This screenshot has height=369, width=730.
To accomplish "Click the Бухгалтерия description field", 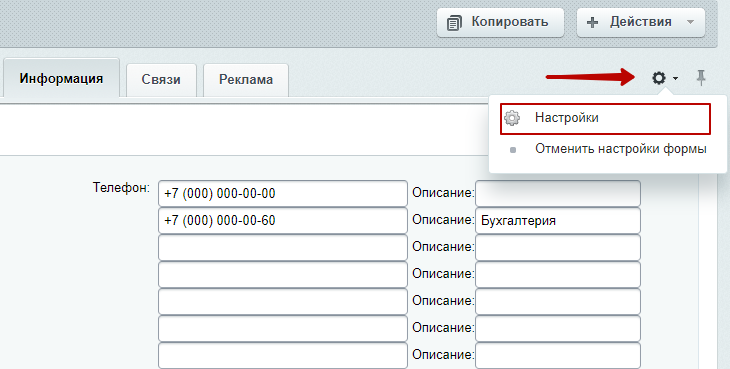I will (x=558, y=221).
